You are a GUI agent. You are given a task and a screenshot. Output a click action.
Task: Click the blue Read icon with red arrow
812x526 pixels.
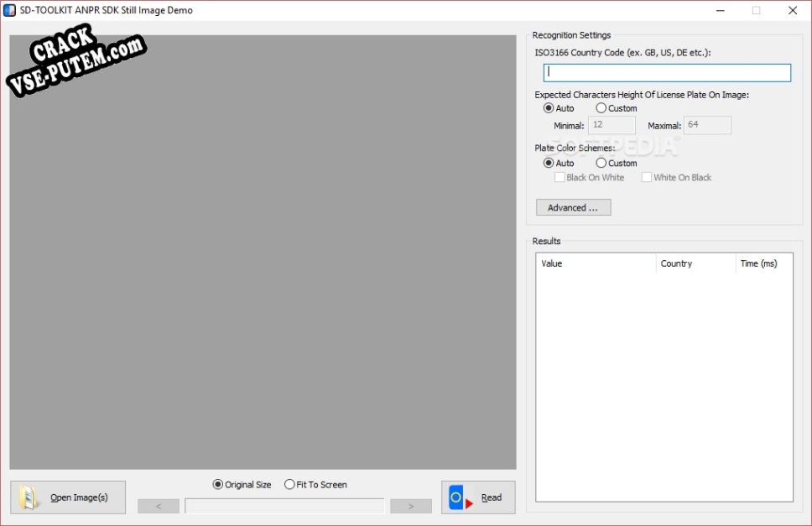tap(461, 497)
